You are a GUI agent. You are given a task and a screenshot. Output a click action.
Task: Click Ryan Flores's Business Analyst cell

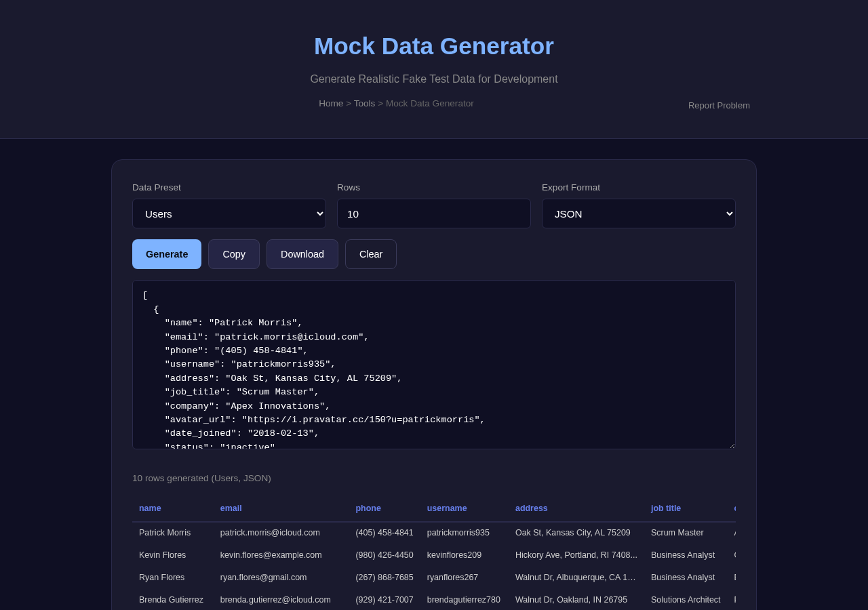(683, 577)
